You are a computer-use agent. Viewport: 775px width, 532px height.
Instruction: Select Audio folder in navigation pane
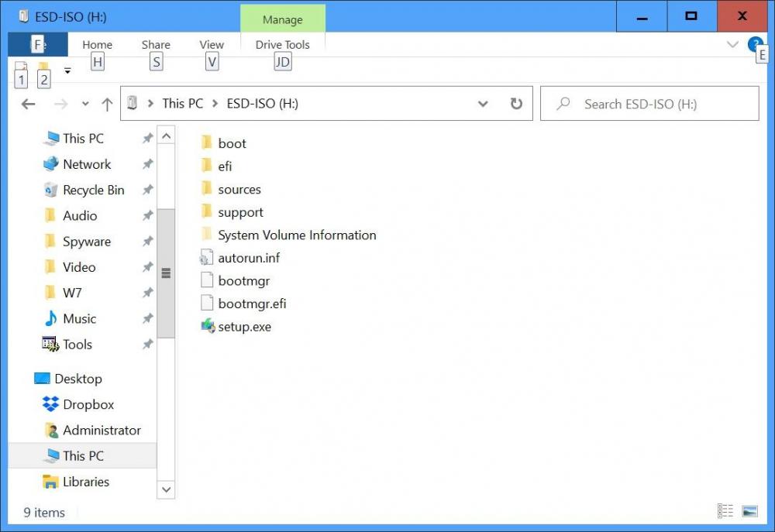click(x=79, y=215)
